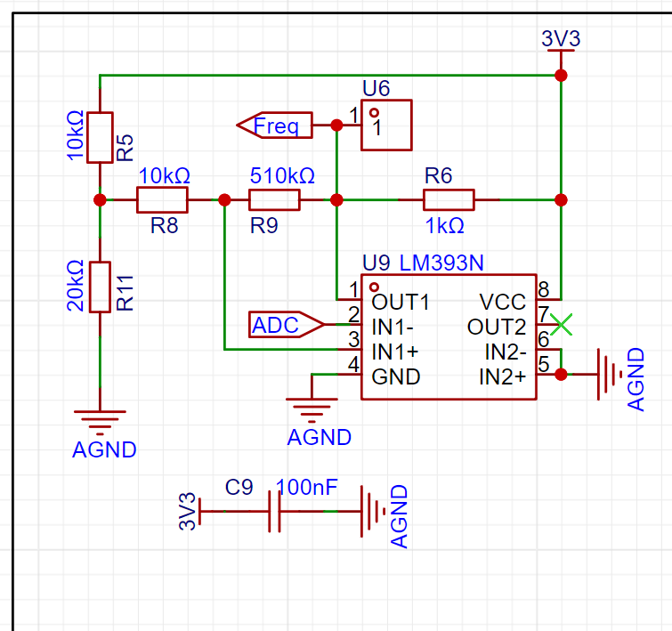The width and height of the screenshot is (672, 631).
Task: Click the 3V3 power flag left of C9
Action: [190, 512]
